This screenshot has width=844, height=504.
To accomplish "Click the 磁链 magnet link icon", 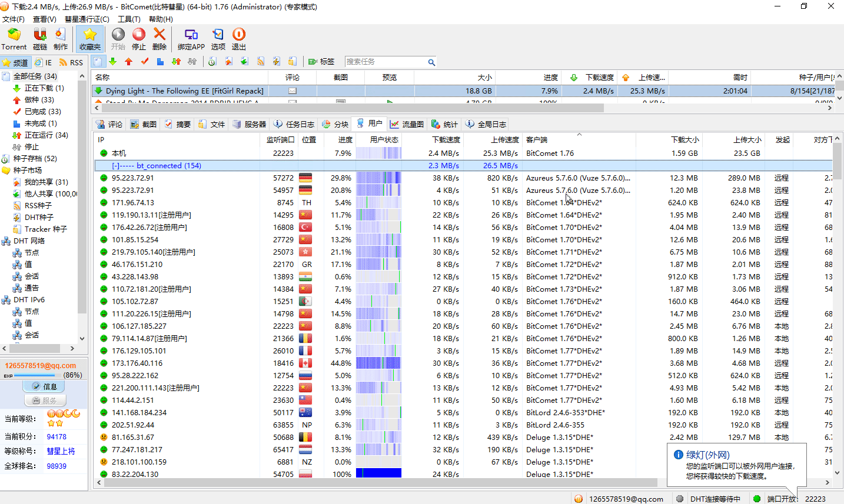I will tap(40, 39).
